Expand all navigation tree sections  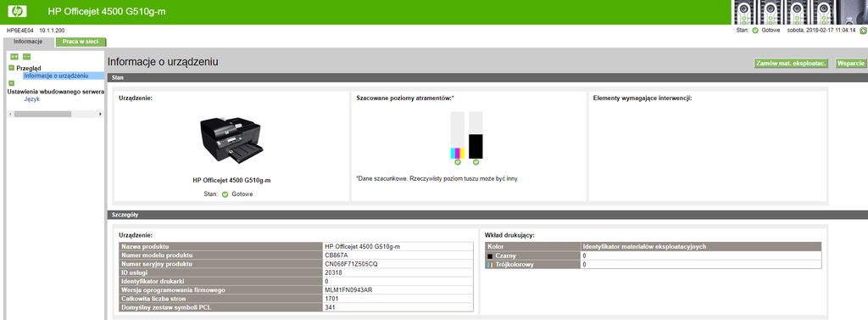[14, 57]
